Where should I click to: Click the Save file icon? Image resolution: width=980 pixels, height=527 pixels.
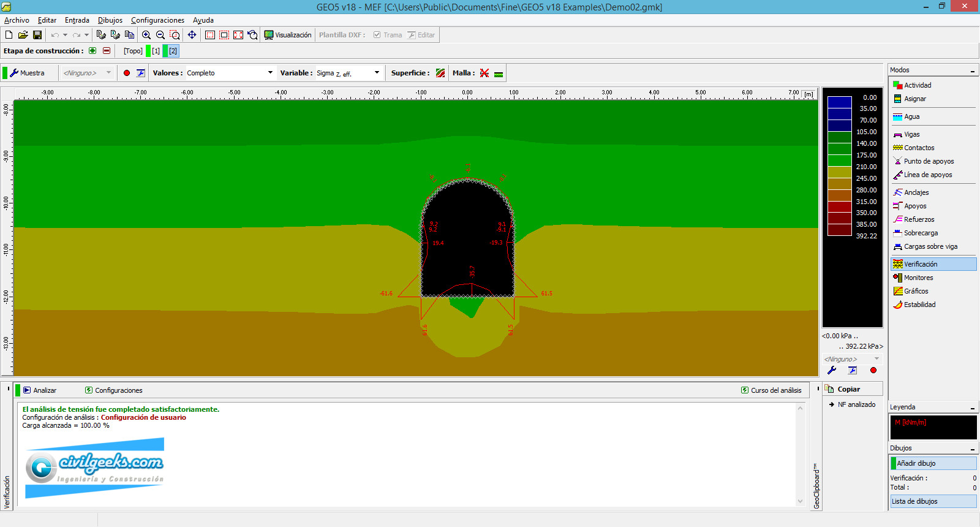[37, 35]
